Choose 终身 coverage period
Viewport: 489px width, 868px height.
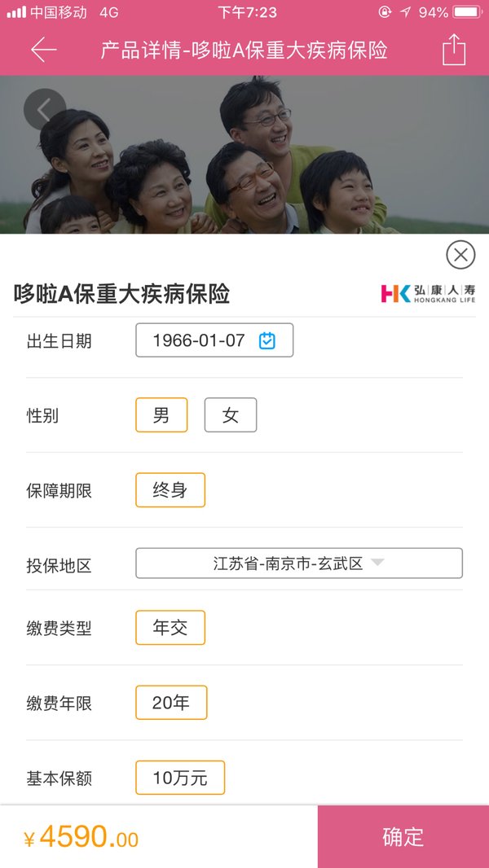point(170,490)
